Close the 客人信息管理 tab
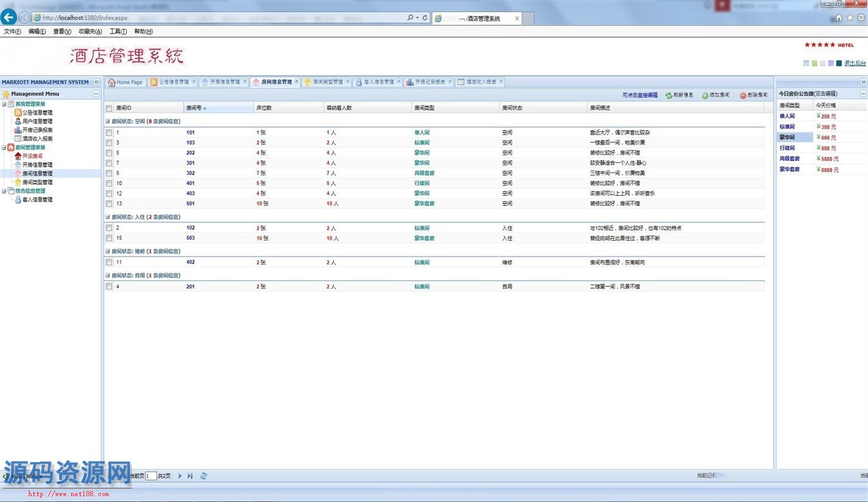This screenshot has width=868, height=502. point(399,82)
